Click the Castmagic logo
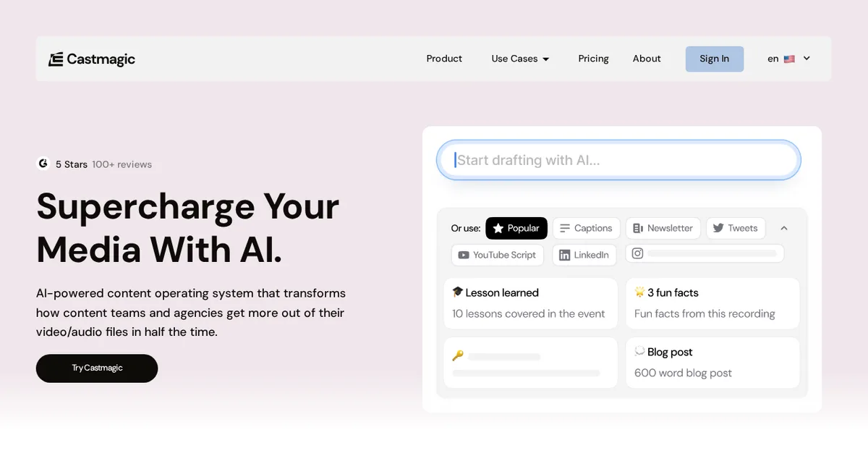The width and height of the screenshot is (868, 456). tap(92, 59)
